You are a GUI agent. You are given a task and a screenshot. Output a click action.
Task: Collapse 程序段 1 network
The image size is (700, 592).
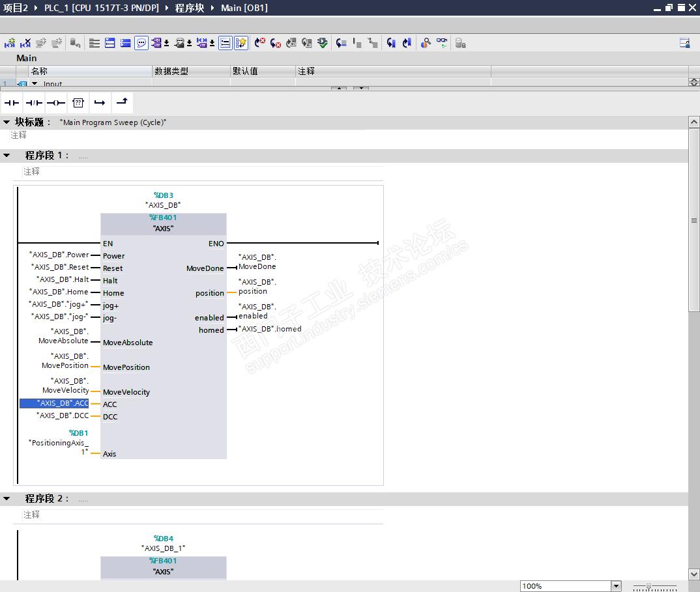pos(7,155)
